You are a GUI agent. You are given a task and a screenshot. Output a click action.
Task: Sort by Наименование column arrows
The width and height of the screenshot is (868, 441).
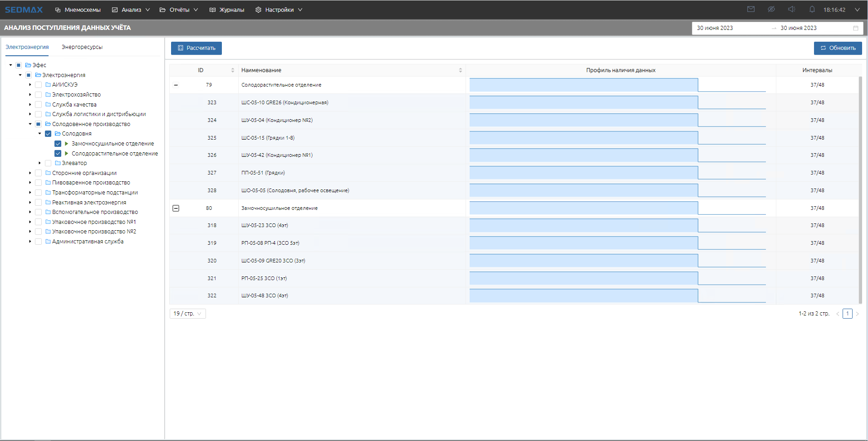coord(460,70)
